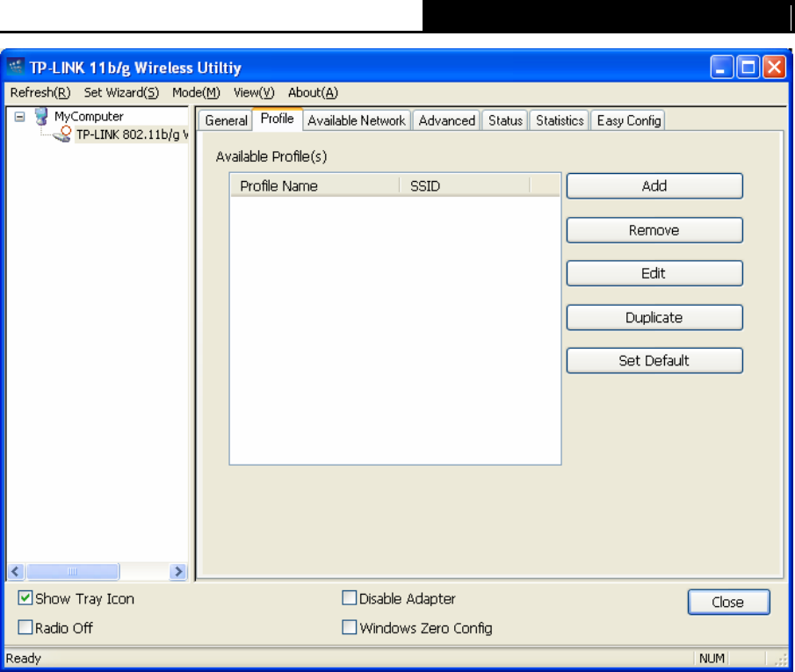This screenshot has height=672, width=795.
Task: Enable the Radio Off checkbox
Action: 25,627
